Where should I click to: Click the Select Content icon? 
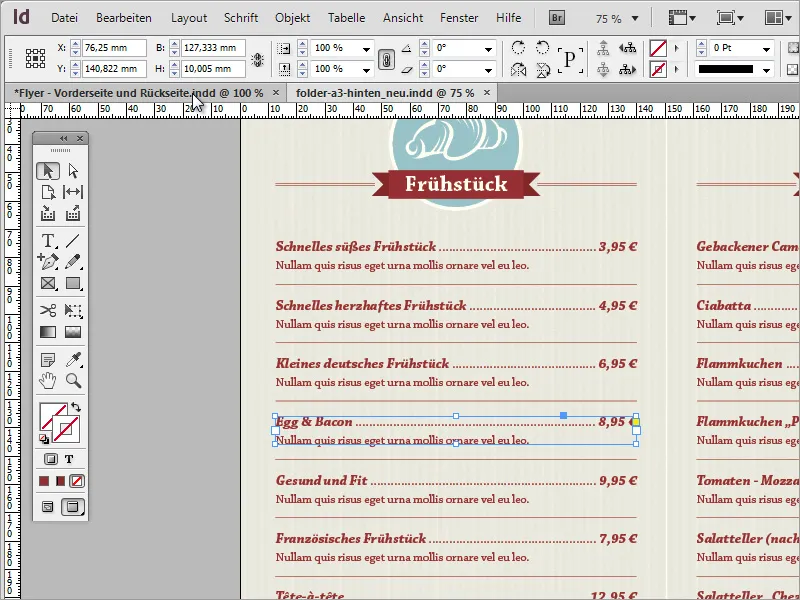tap(604, 69)
